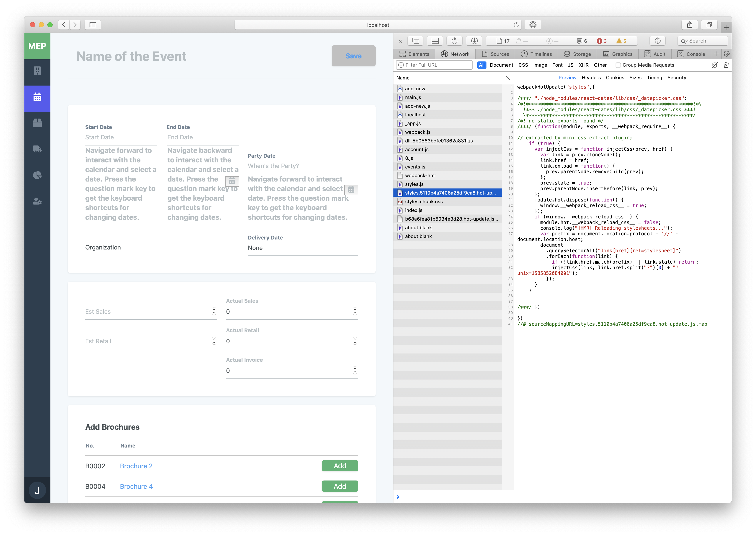Select the truck delivery sidebar icon
This screenshot has width=756, height=535.
tap(37, 149)
